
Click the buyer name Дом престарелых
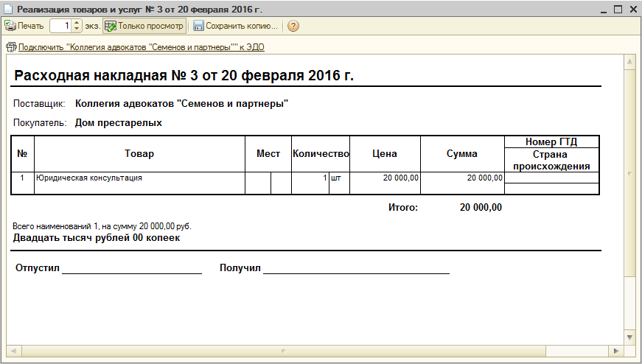click(x=119, y=123)
